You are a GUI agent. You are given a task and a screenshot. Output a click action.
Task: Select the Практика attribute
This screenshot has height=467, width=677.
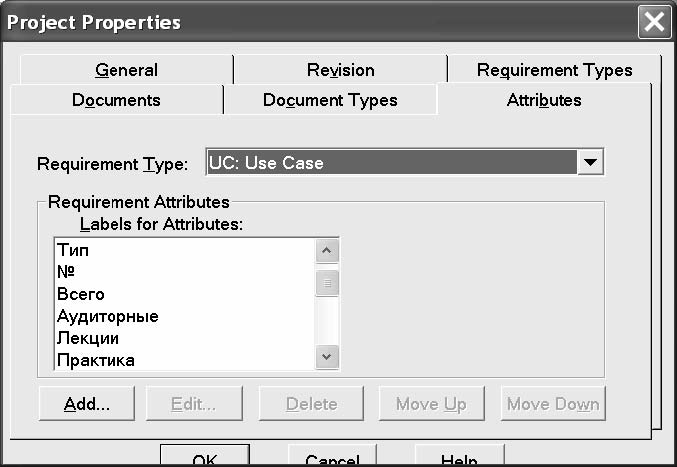(95, 360)
